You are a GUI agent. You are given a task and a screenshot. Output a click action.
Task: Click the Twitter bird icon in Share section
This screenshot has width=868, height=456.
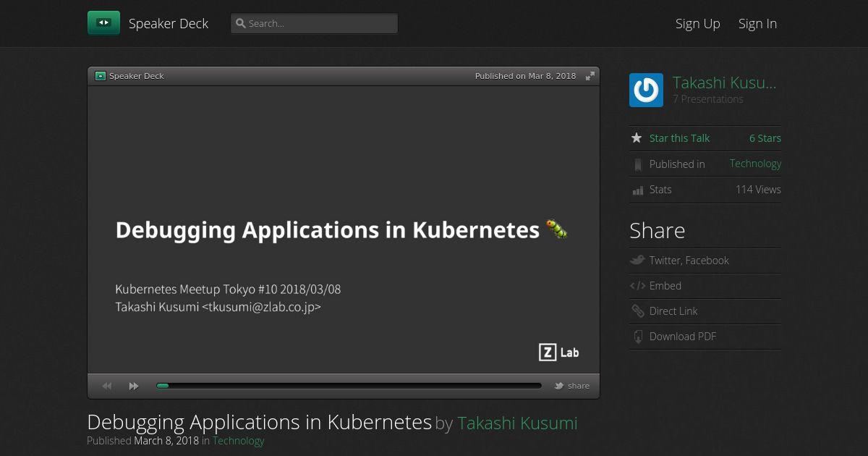[x=637, y=260]
